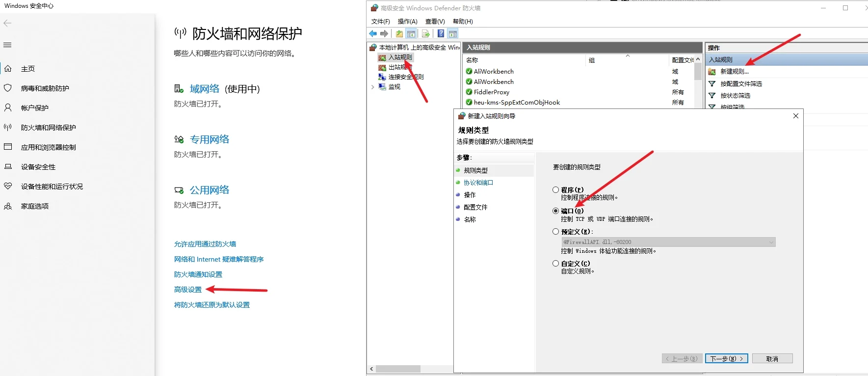The height and width of the screenshot is (376, 868).
Task: Open the hamburger menu in Windows Security
Action: 7,45
